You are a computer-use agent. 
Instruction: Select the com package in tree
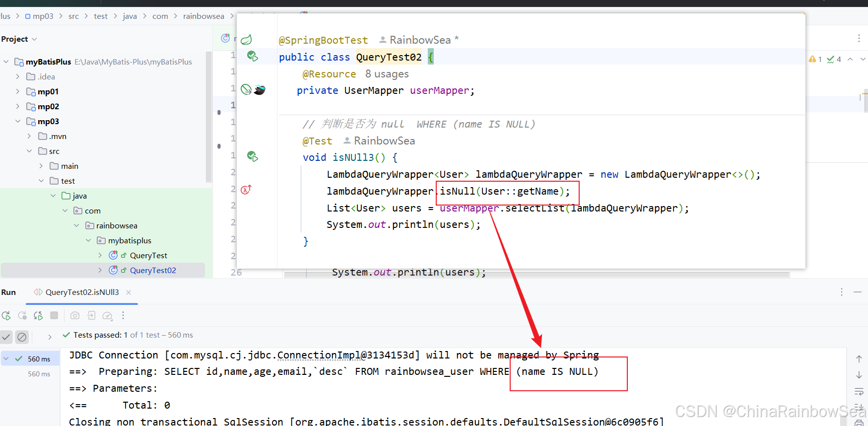click(x=92, y=211)
